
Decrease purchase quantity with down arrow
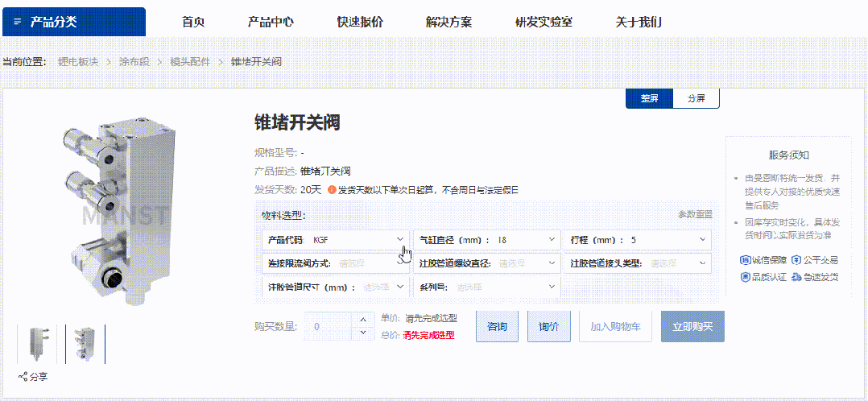tap(363, 333)
